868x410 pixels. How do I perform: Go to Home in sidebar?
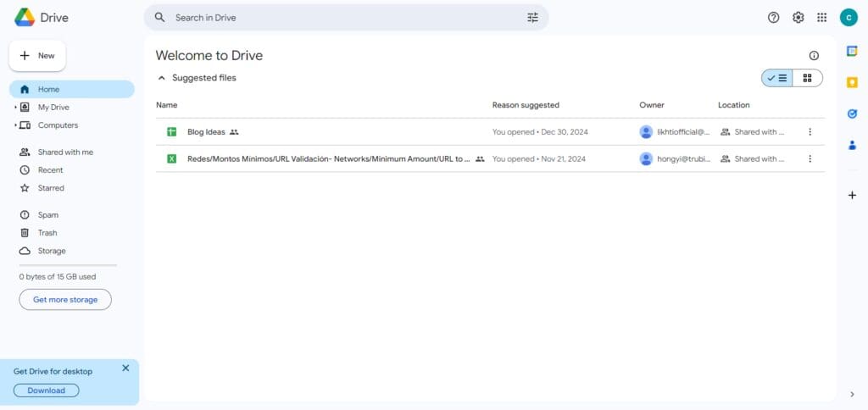72,89
